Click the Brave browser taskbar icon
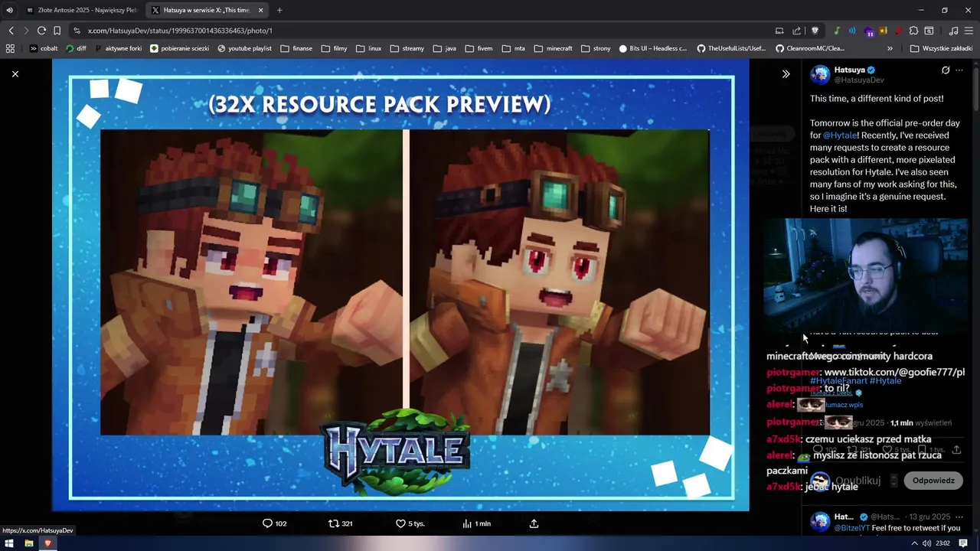This screenshot has height=551, width=980. tap(47, 543)
